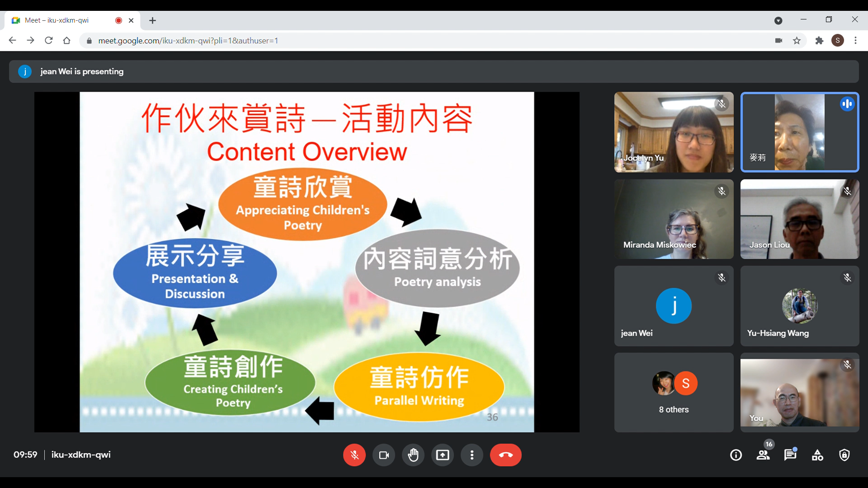Open meeting details info panel
The width and height of the screenshot is (868, 488).
point(736,455)
